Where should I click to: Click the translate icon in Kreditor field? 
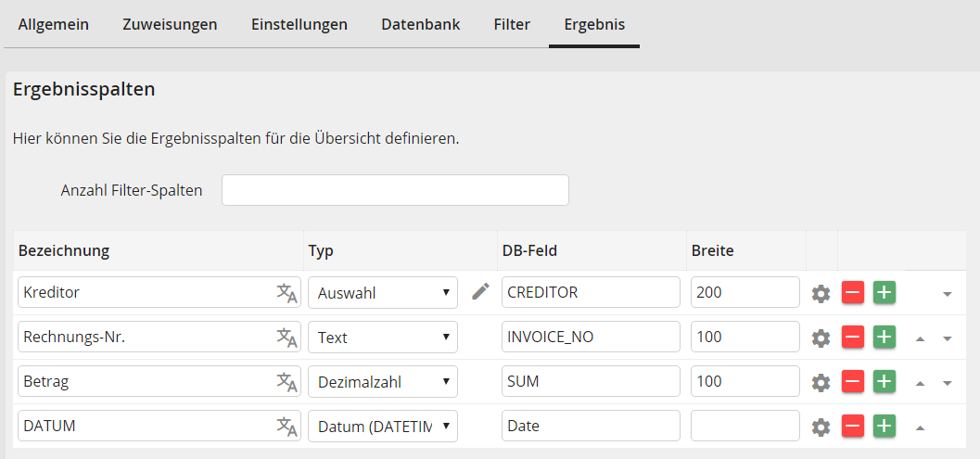coord(286,293)
